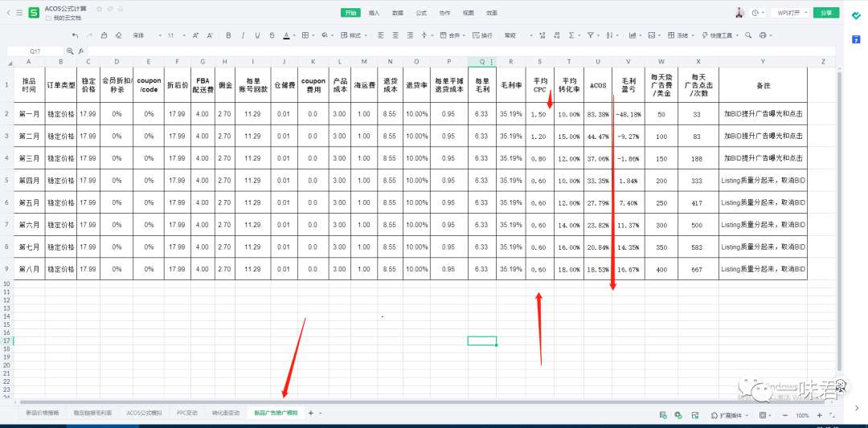Open the 样式 styles dropdown

pyautogui.click(x=354, y=35)
